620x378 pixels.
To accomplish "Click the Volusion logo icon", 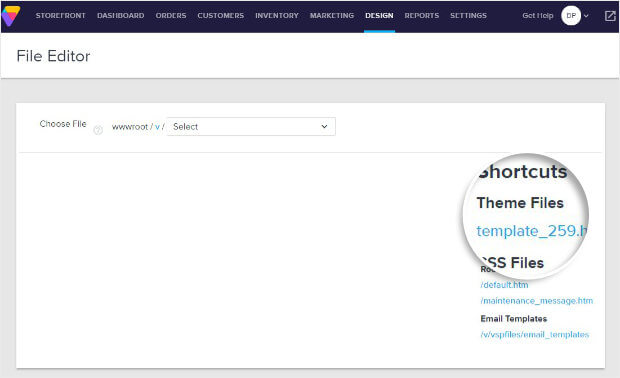I will [x=11, y=16].
